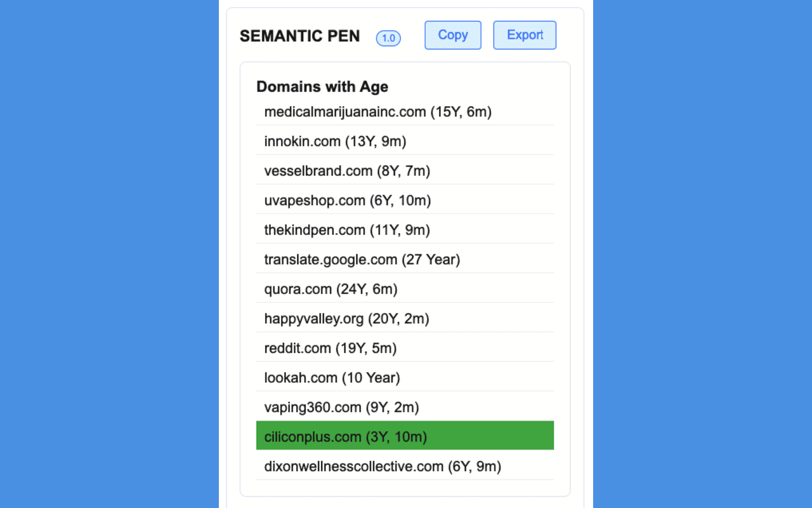Select reddit.com domain item
812x508 pixels.
click(330, 348)
